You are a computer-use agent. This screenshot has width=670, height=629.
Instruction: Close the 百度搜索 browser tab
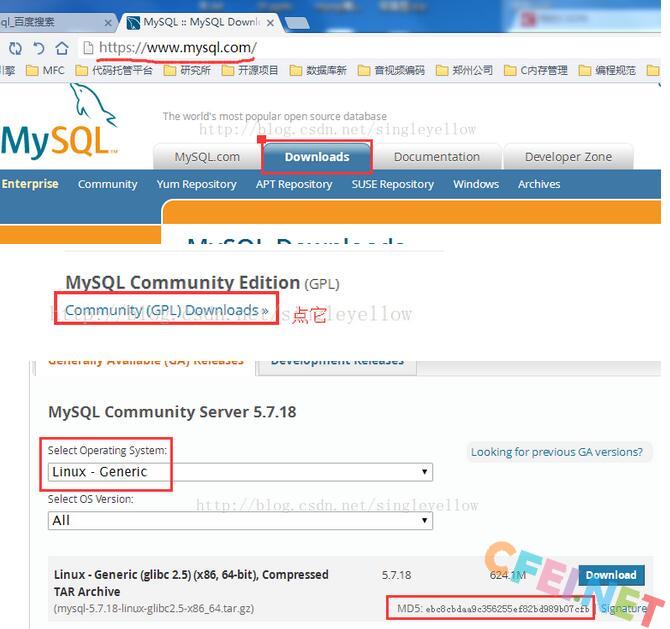[108, 23]
